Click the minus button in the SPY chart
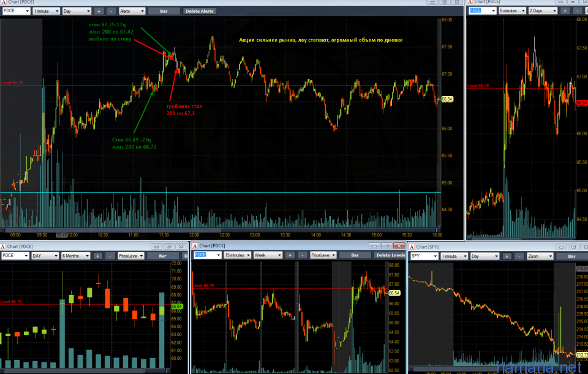This screenshot has height=374, width=588. (x=519, y=256)
